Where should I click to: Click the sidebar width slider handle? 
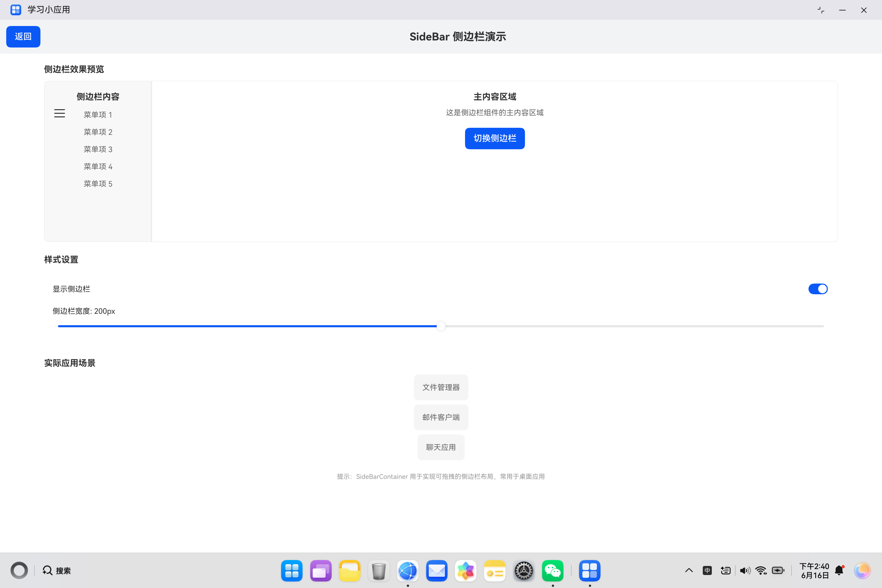tap(441, 326)
